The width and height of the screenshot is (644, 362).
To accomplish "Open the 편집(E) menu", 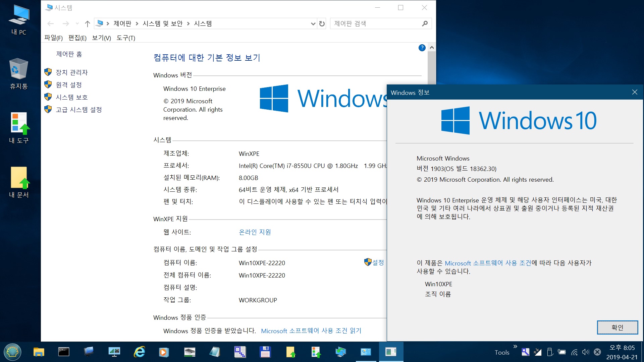I will [77, 38].
